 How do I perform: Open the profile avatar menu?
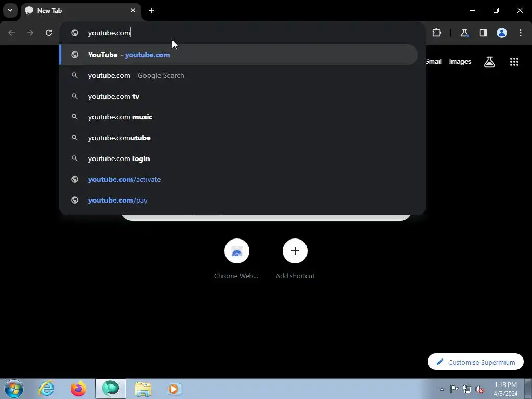click(502, 33)
